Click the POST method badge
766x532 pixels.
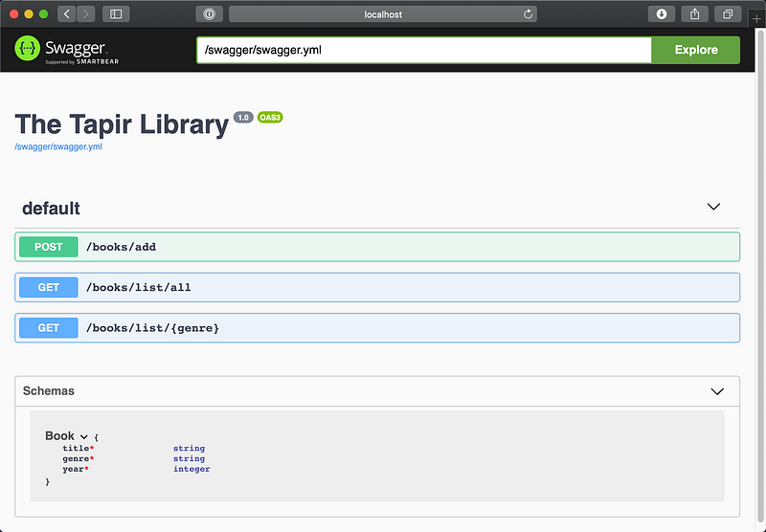49,247
